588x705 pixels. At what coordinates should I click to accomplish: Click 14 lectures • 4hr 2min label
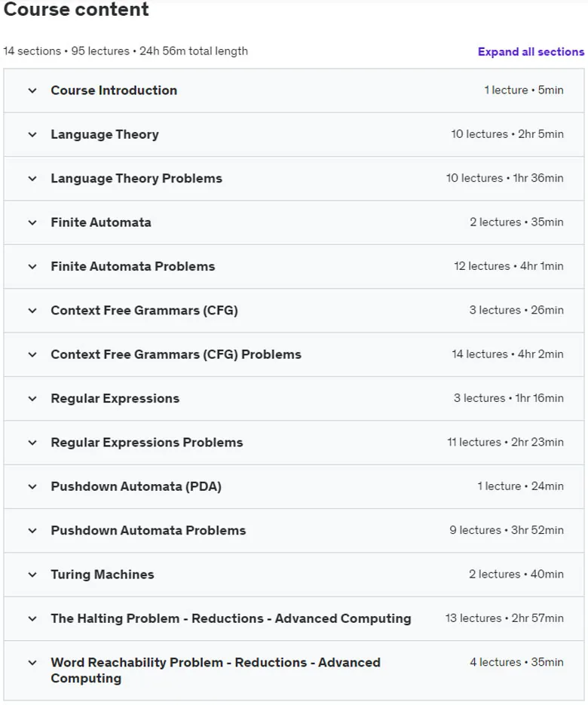point(507,354)
